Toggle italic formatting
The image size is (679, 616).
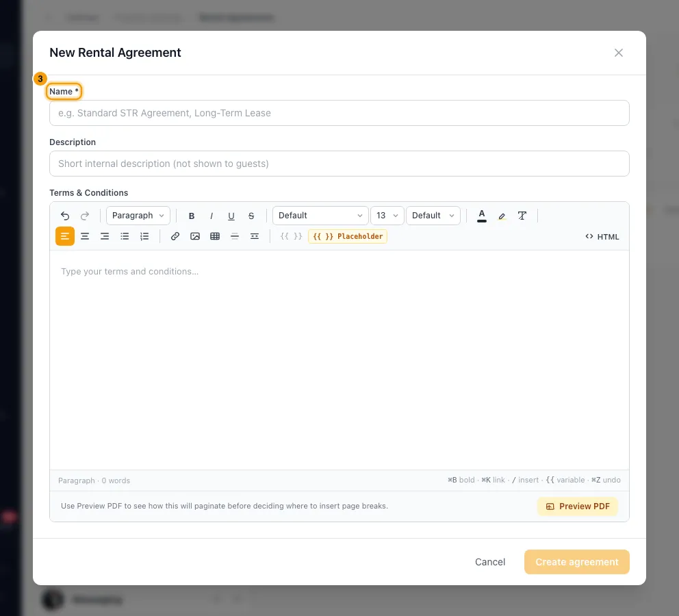tap(212, 216)
